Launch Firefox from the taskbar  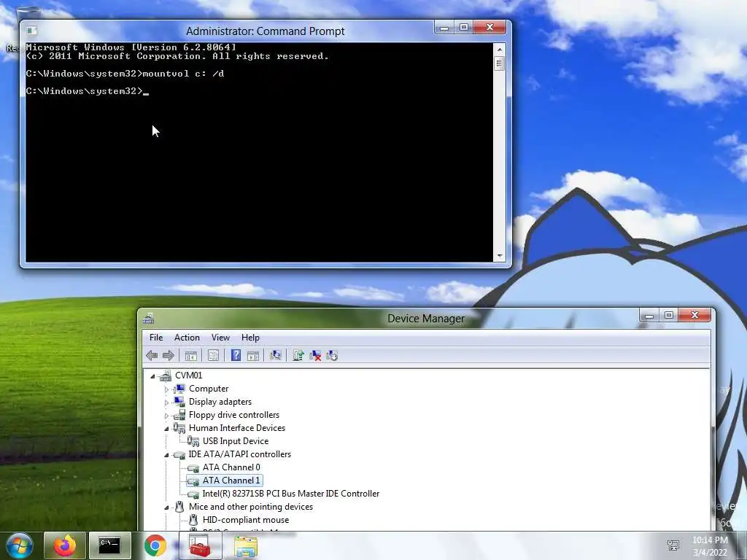[65, 545]
